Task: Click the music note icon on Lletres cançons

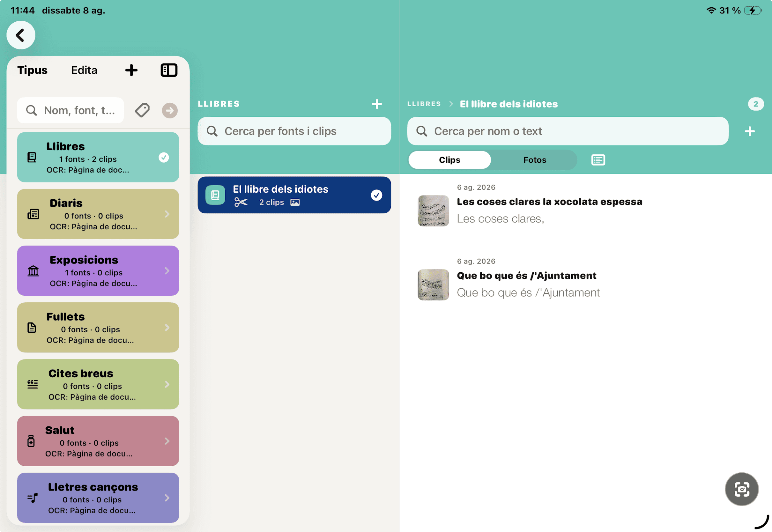Action: (32, 498)
